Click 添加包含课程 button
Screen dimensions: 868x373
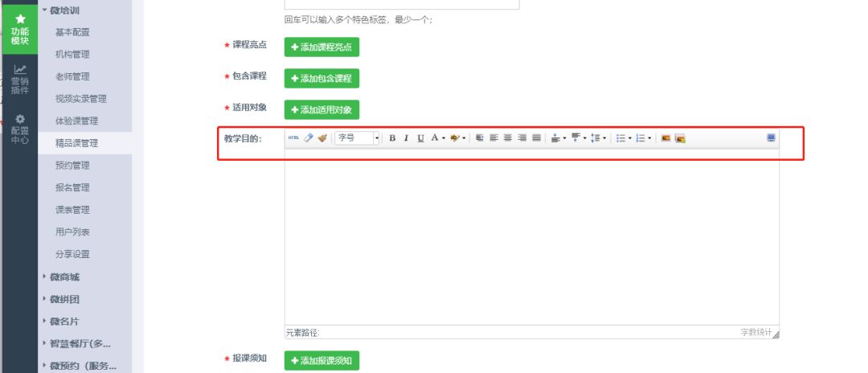321,79
